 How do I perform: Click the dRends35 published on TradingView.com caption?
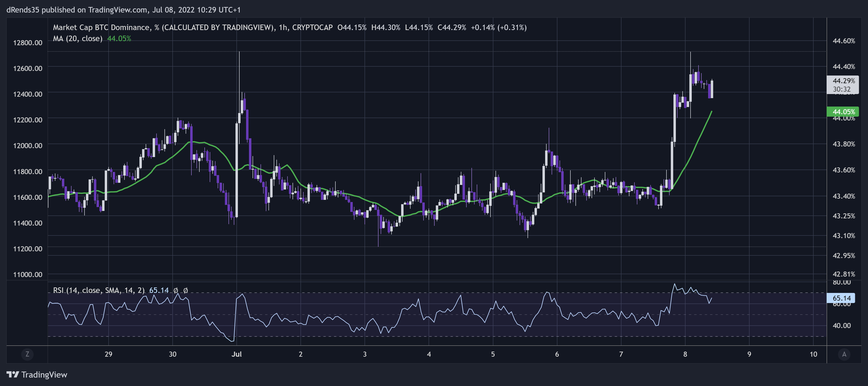pyautogui.click(x=123, y=10)
